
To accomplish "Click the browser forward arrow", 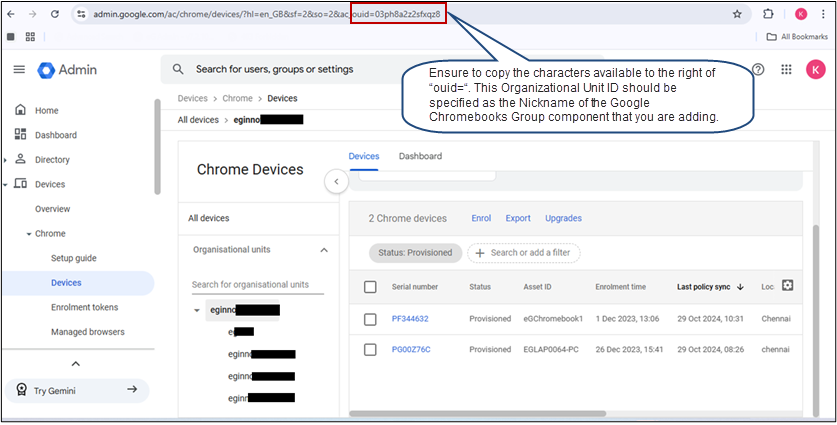I will pos(33,14).
